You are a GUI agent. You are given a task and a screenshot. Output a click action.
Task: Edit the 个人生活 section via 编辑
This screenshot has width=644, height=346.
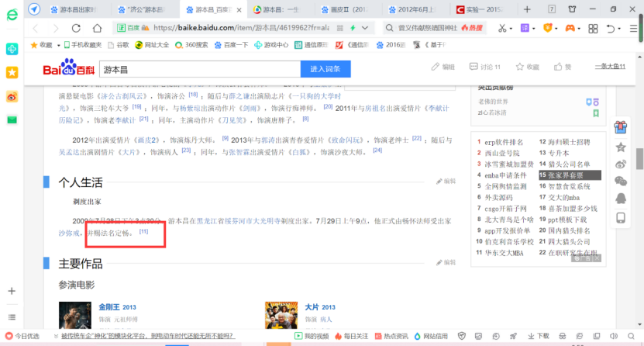pos(446,182)
